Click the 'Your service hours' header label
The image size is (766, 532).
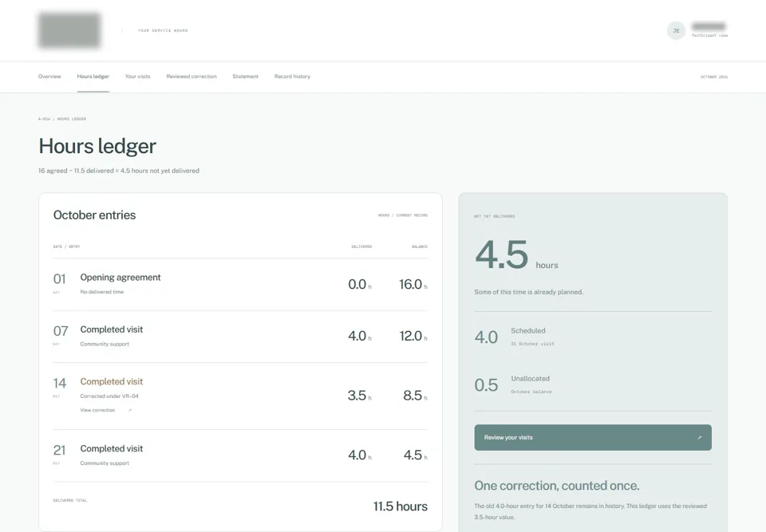tap(163, 31)
